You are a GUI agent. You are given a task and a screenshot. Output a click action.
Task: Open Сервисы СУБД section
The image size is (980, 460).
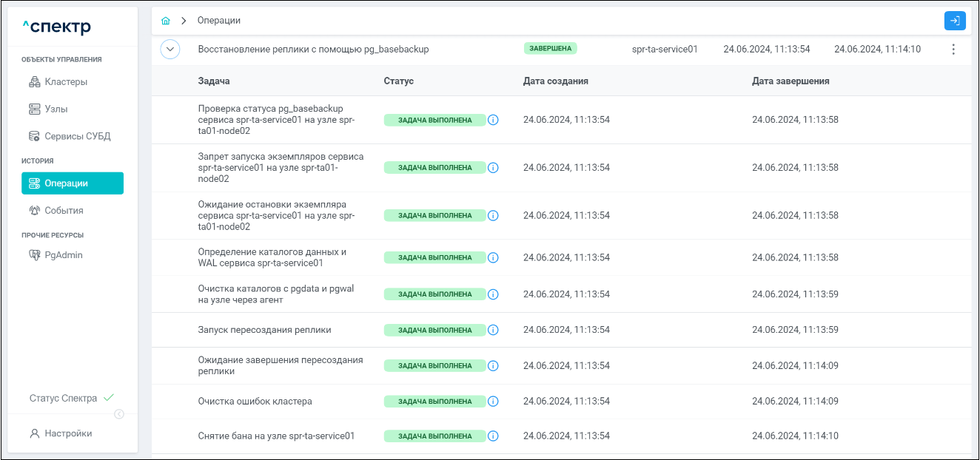tap(77, 137)
